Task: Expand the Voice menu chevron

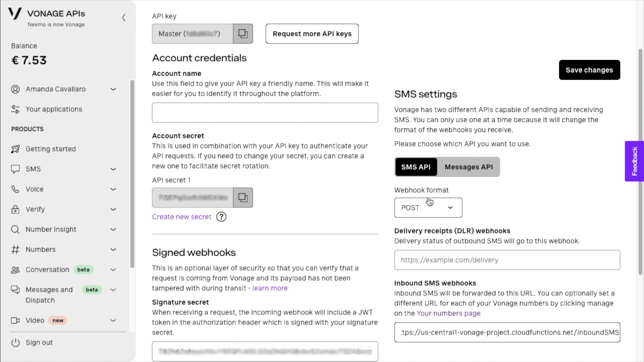Action: click(113, 189)
